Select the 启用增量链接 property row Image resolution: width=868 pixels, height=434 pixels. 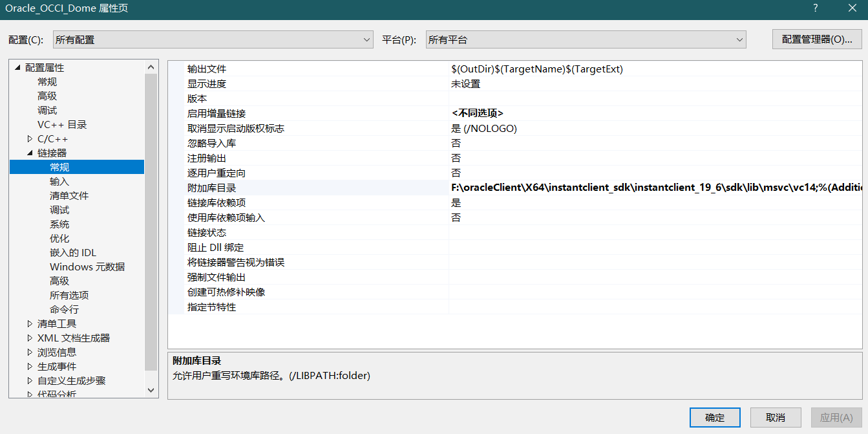tap(291, 113)
